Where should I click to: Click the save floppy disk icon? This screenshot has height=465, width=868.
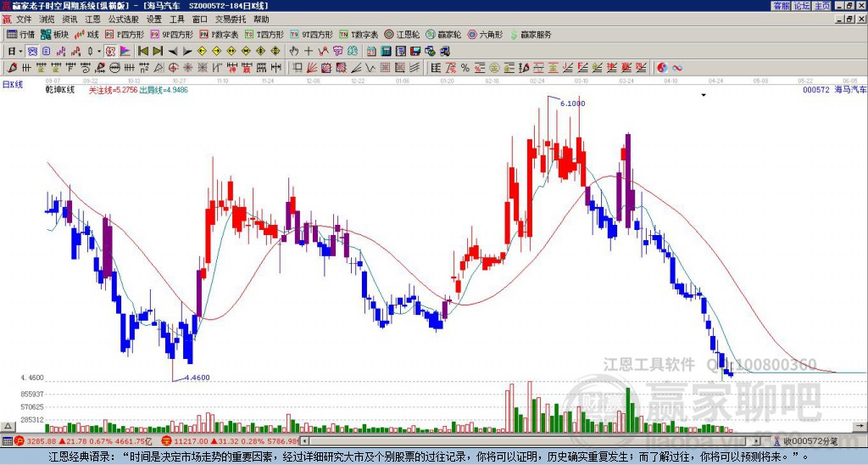point(415,52)
